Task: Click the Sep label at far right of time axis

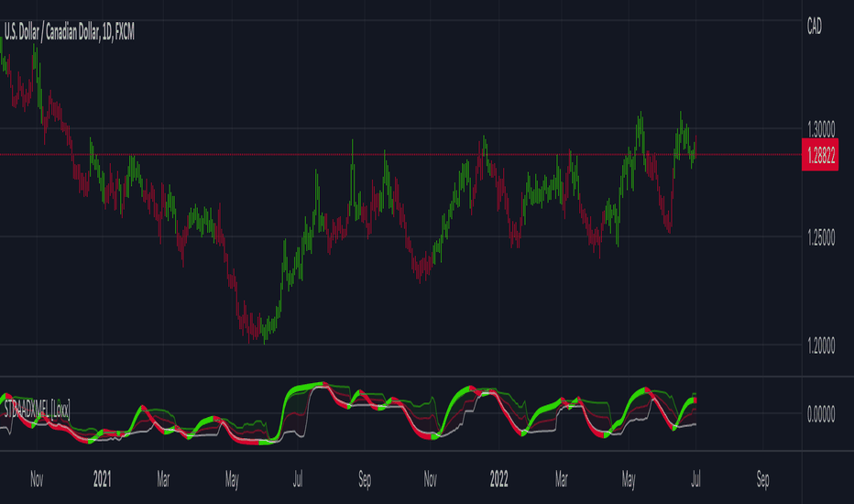Action: [x=762, y=479]
